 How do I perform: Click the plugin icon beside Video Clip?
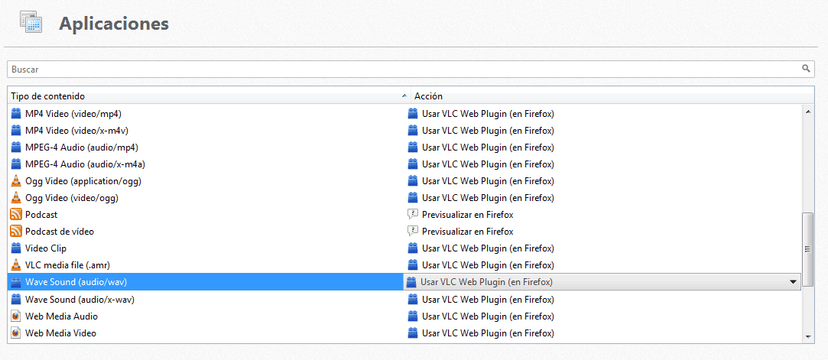click(16, 248)
